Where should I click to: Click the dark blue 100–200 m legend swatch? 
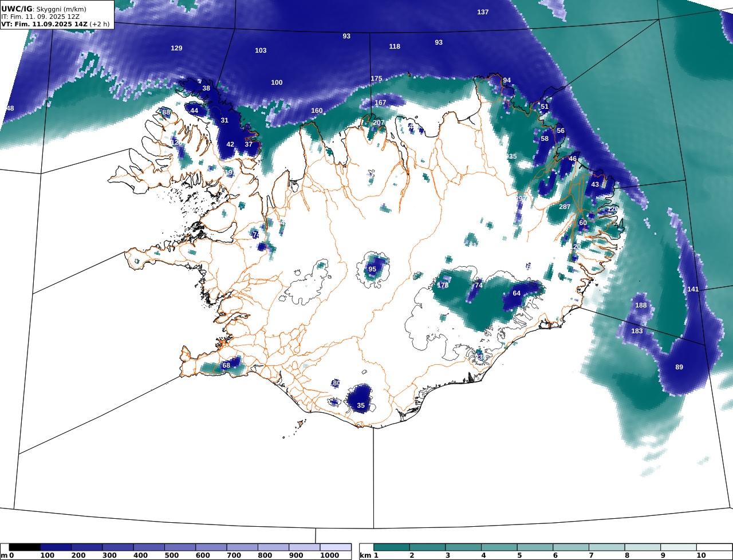click(x=56, y=547)
